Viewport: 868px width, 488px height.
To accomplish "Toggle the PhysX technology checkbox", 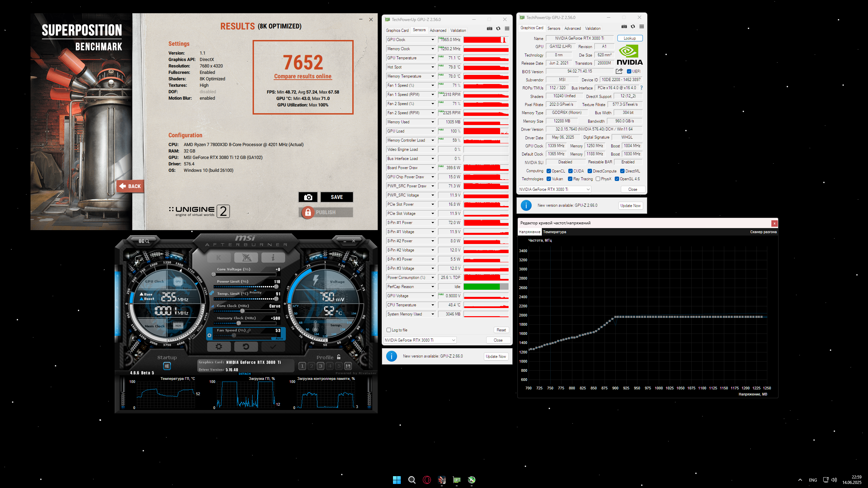I will [598, 179].
